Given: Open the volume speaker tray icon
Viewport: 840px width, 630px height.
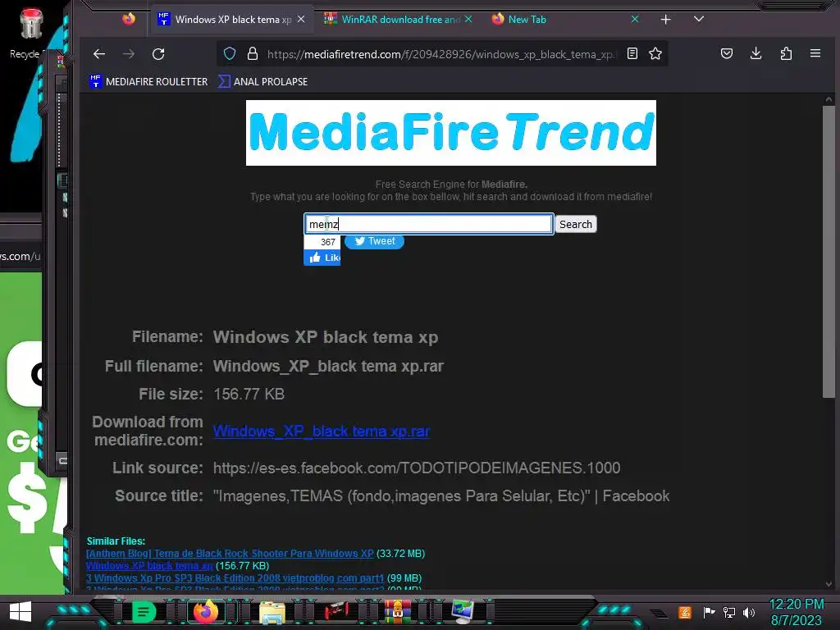Looking at the screenshot, I should 749,612.
